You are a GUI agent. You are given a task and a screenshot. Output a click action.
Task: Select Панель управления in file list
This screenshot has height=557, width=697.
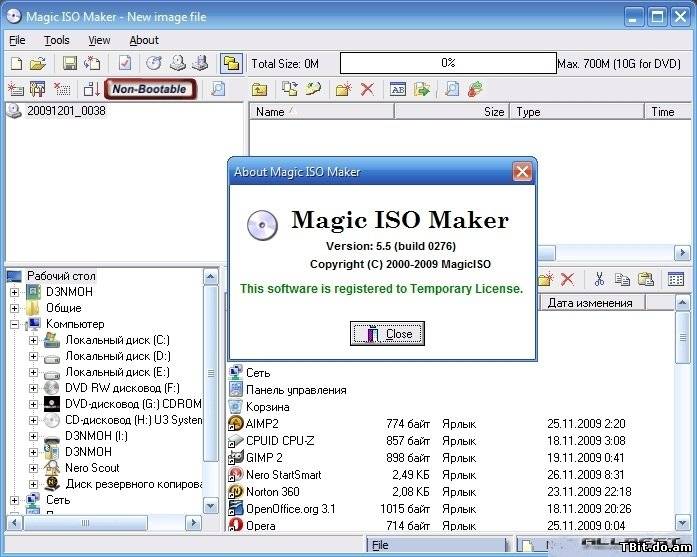tap(296, 390)
